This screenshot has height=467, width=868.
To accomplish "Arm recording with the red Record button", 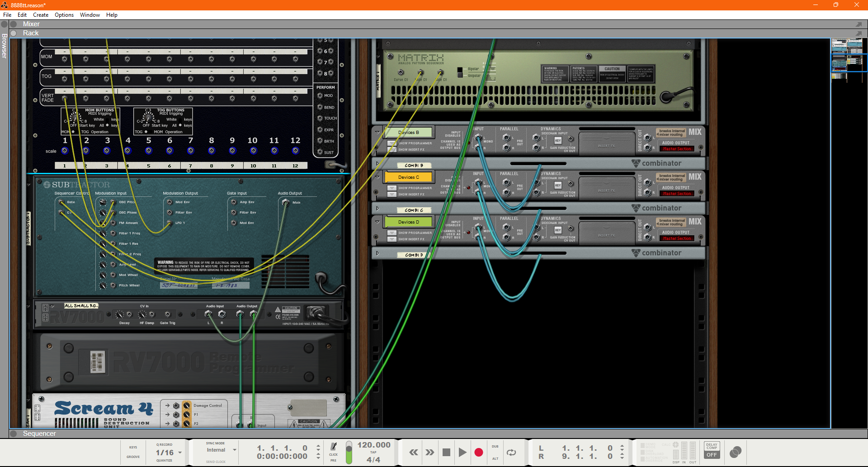I will coord(479,453).
